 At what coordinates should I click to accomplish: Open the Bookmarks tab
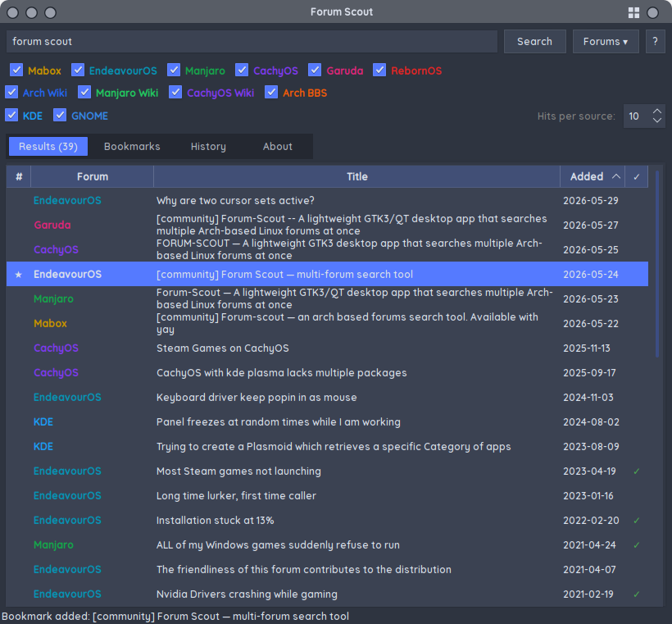pos(132,147)
